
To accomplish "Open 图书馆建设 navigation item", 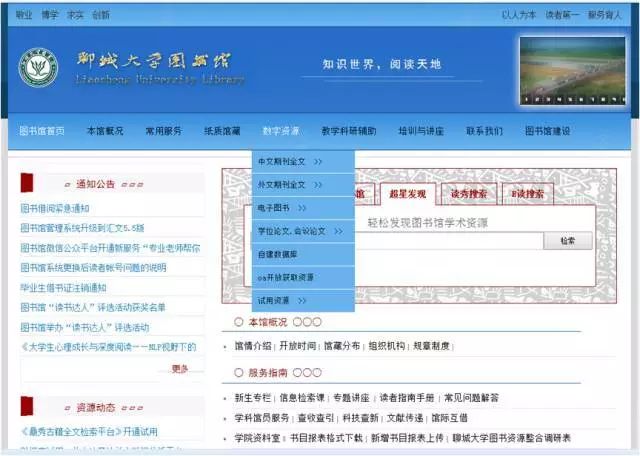I will [x=547, y=131].
